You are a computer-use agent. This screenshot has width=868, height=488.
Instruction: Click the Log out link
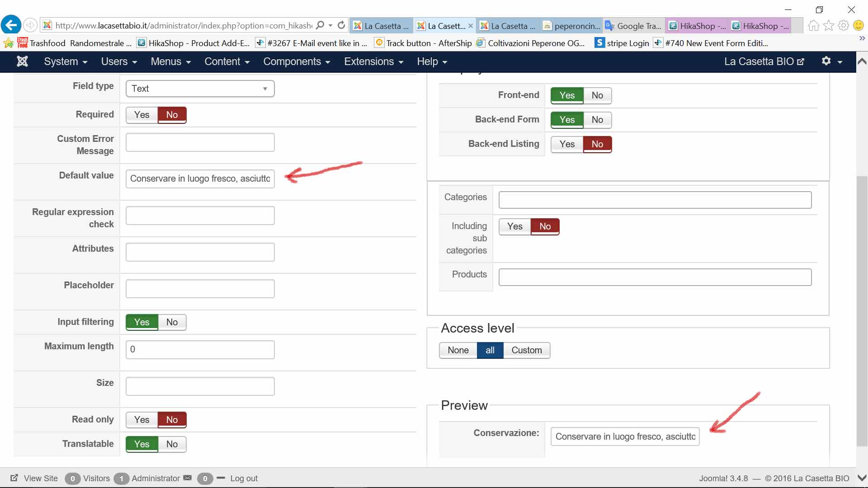244,479
